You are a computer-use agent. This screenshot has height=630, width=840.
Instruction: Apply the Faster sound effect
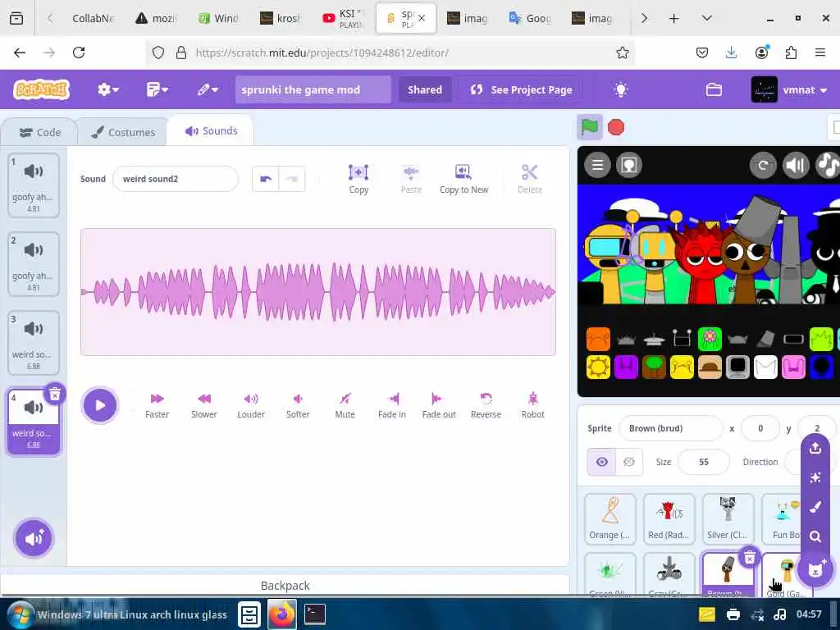pos(157,405)
